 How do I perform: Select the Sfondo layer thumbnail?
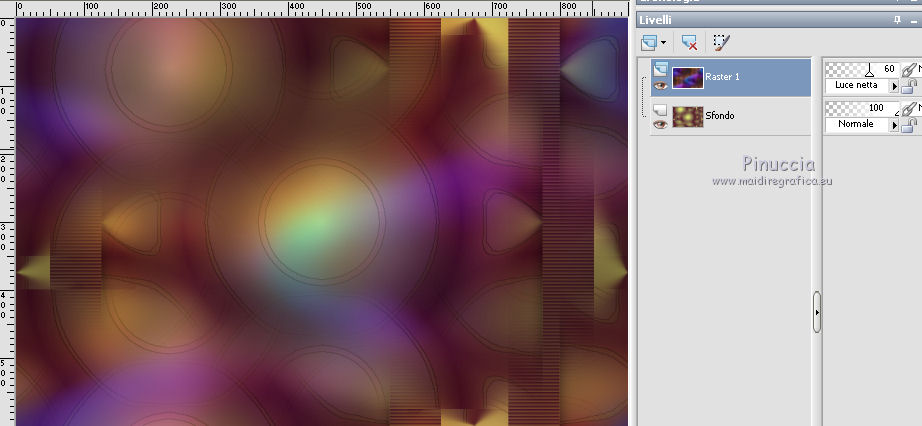[x=688, y=117]
